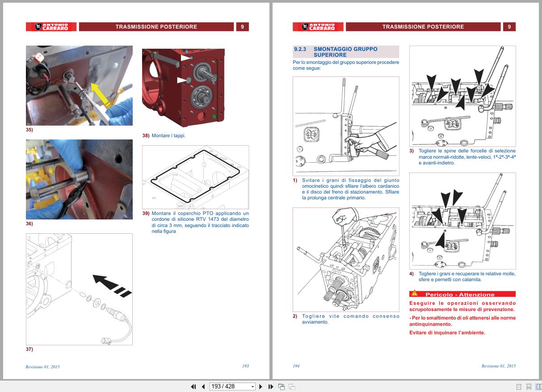Image resolution: width=542 pixels, height=392 pixels.
Task: Click 'Revisione 01, 2015' on left page
Action: (x=42, y=367)
